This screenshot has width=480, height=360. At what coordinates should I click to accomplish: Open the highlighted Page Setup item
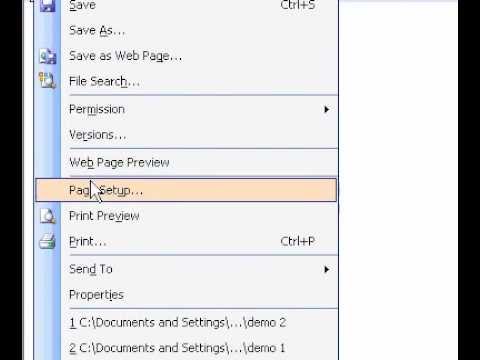(186, 190)
